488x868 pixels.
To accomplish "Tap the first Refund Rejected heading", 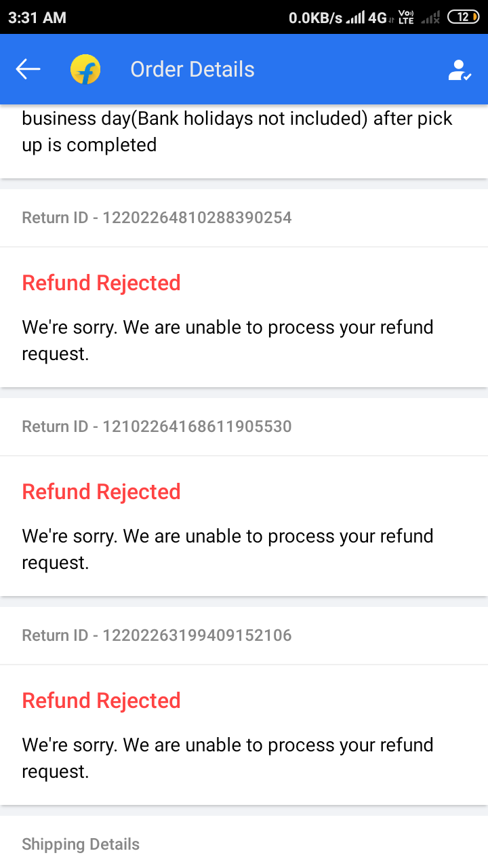I will point(102,283).
